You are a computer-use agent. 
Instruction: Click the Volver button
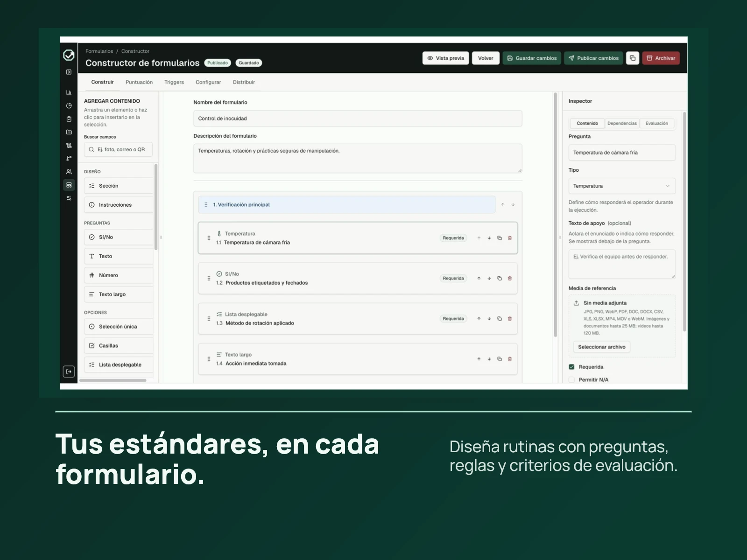486,58
